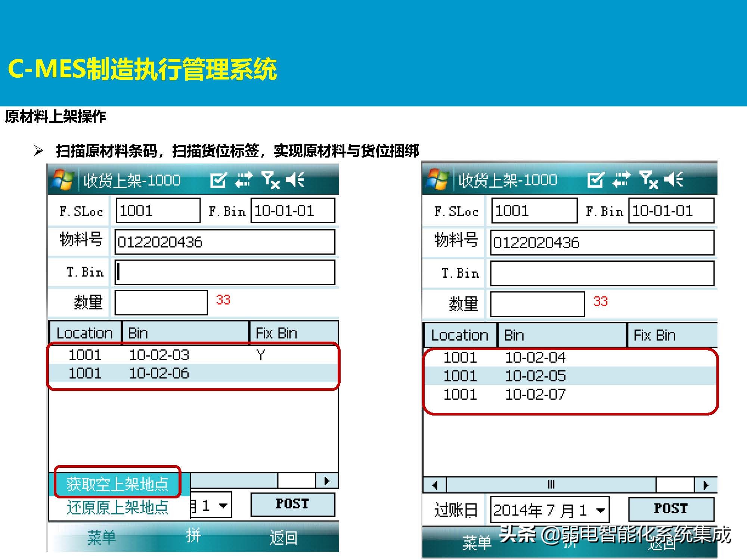This screenshot has height=560, width=747.
Task: Open 过账日 date dropdown in right screen
Action: click(600, 510)
